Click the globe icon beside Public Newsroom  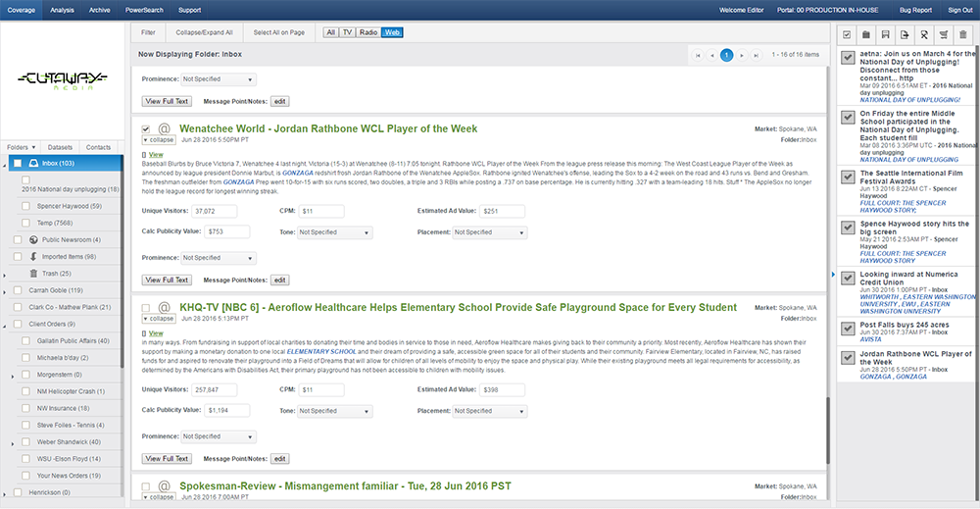coord(33,239)
